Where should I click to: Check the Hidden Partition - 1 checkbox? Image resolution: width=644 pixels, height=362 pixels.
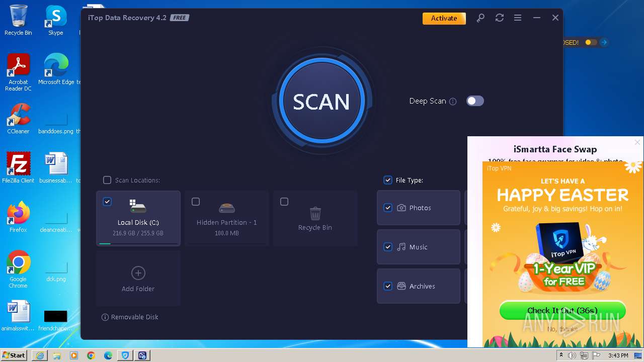[196, 202]
